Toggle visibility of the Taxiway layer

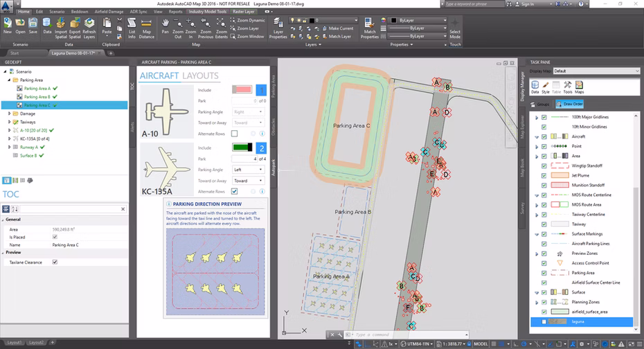544,224
